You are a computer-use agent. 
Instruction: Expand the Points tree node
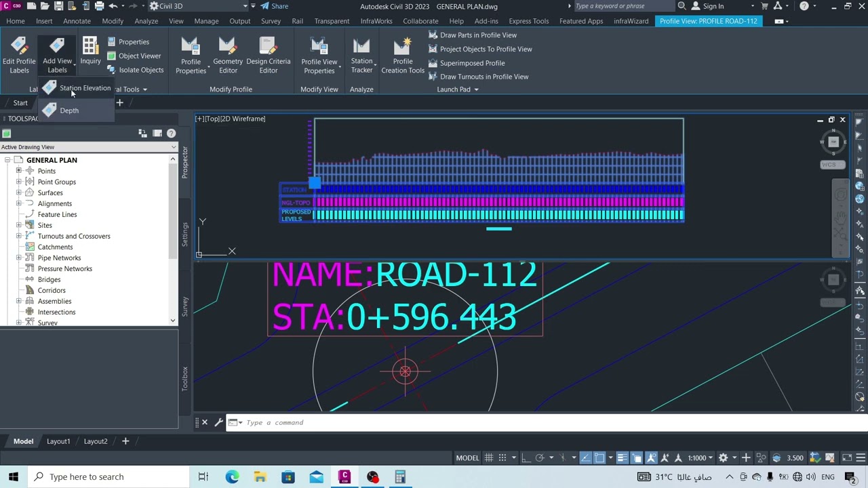point(19,171)
